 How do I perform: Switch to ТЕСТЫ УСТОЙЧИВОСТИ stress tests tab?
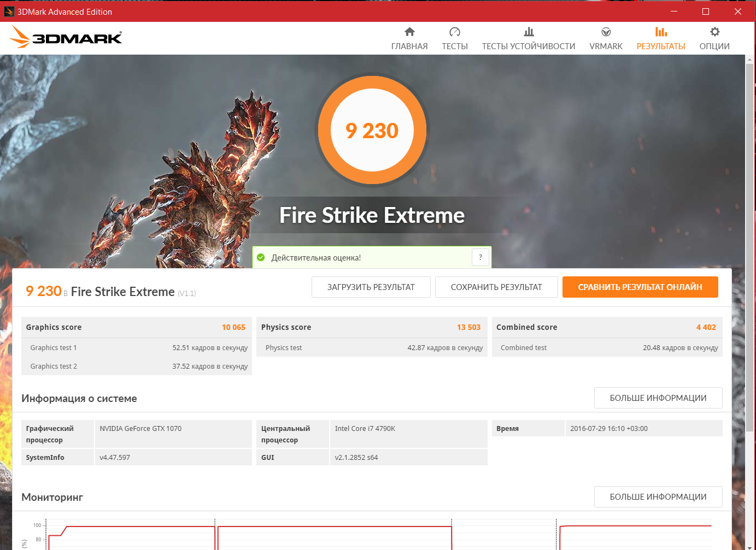point(529,39)
